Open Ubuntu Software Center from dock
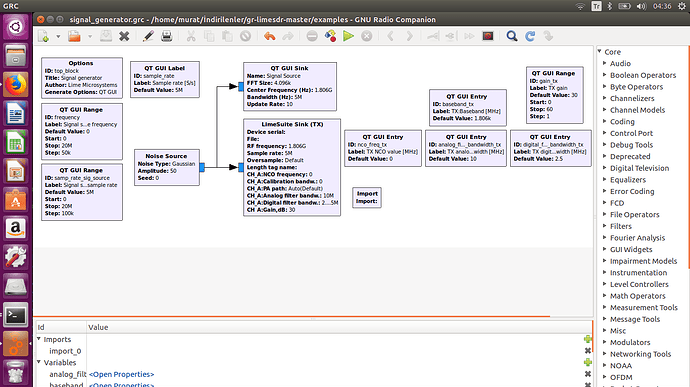 click(16, 200)
